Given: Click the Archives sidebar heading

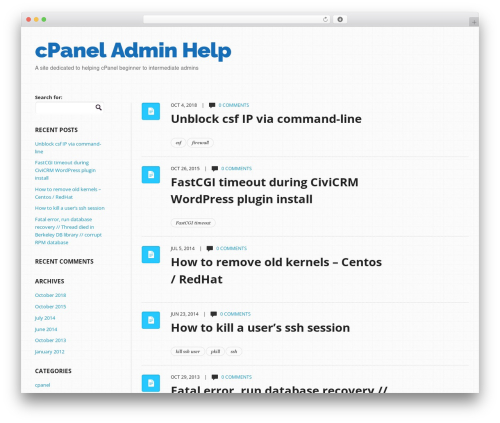Looking at the screenshot, I should coord(49,281).
